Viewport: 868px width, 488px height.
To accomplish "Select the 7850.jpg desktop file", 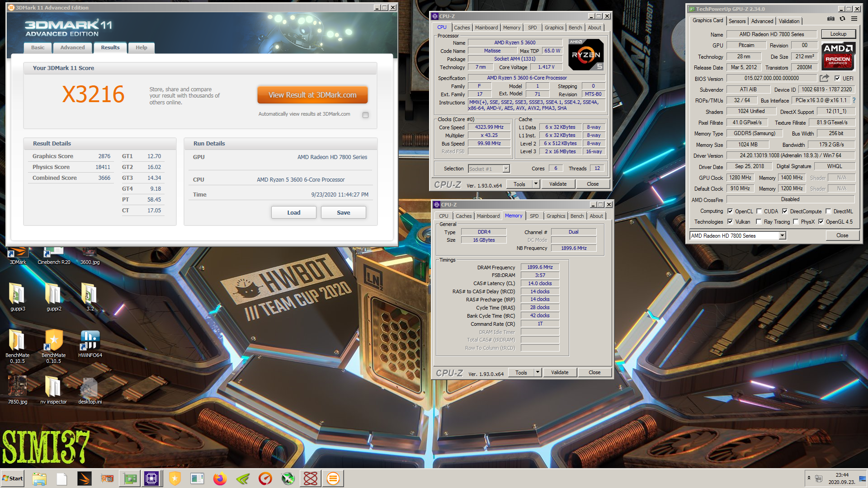I will [18, 390].
